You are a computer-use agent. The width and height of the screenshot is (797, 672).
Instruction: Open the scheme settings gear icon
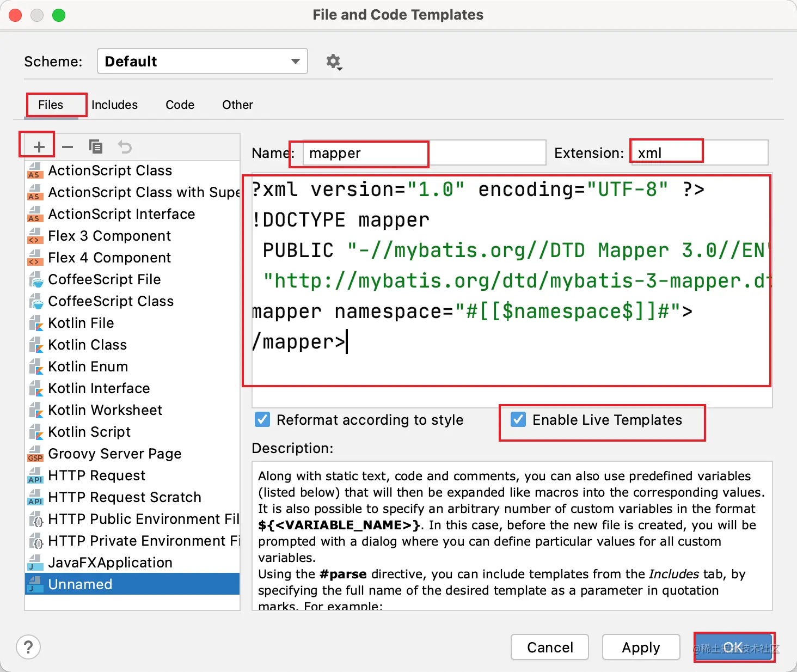coord(334,62)
